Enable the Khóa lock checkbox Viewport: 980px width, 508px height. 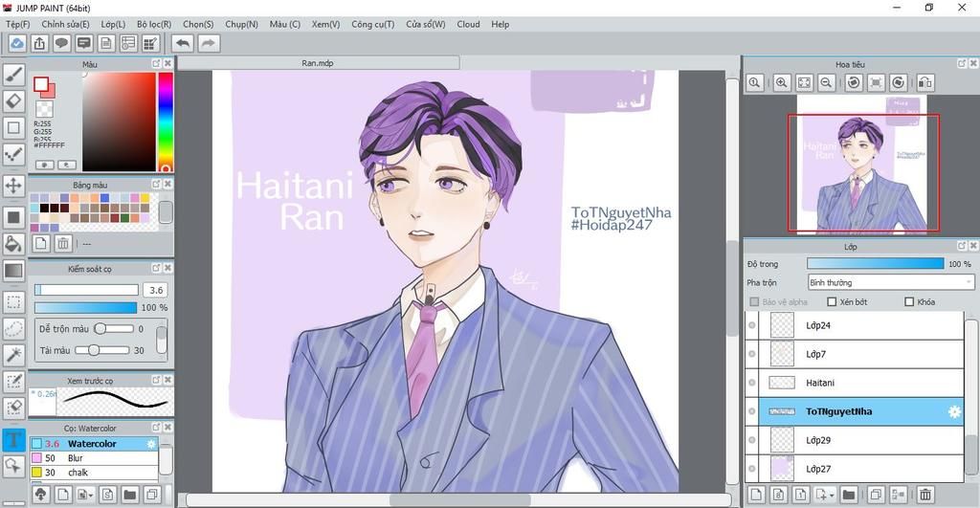909,301
